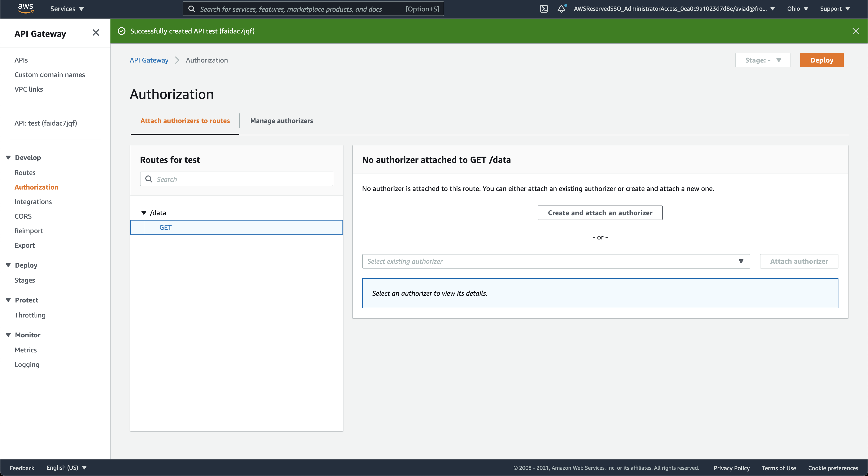Collapse the Develop section in the sidebar
The image size is (868, 476).
8,157
